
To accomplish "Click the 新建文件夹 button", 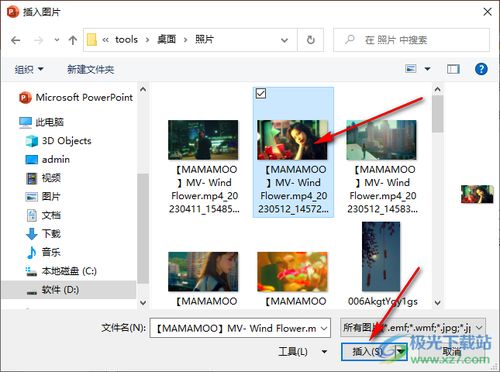I will pos(91,69).
